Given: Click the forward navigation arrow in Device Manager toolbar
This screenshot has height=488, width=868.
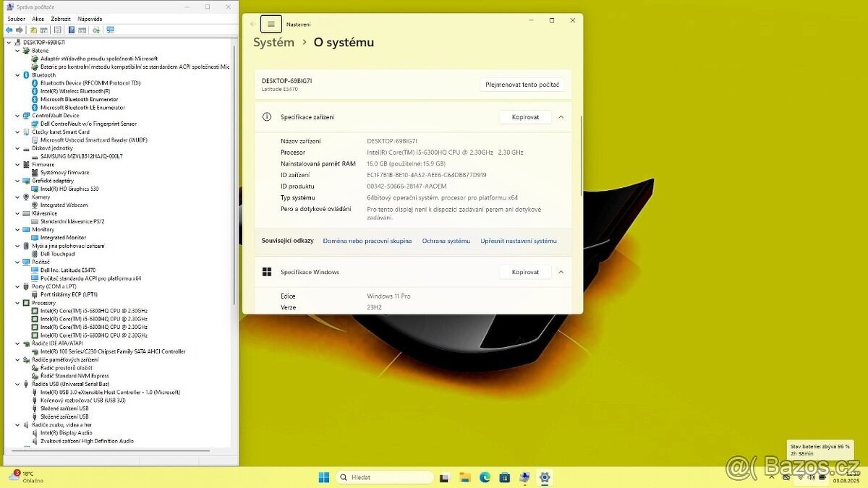Looking at the screenshot, I should (x=18, y=30).
